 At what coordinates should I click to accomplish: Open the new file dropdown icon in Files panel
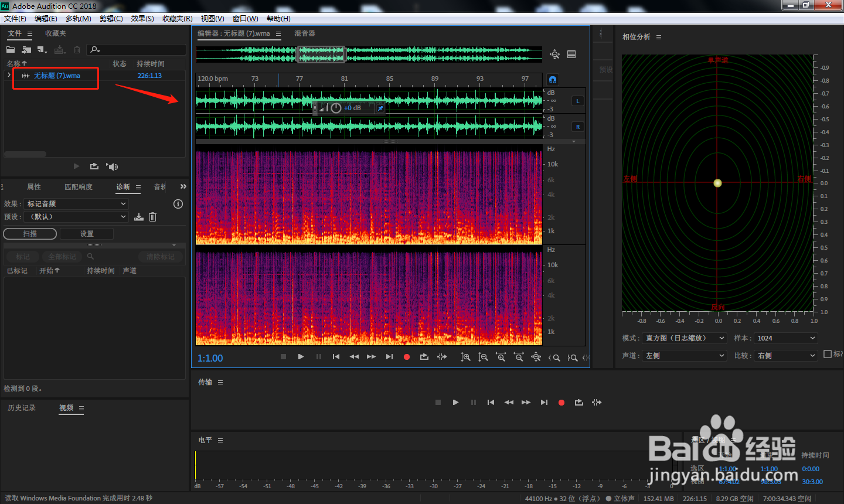42,50
